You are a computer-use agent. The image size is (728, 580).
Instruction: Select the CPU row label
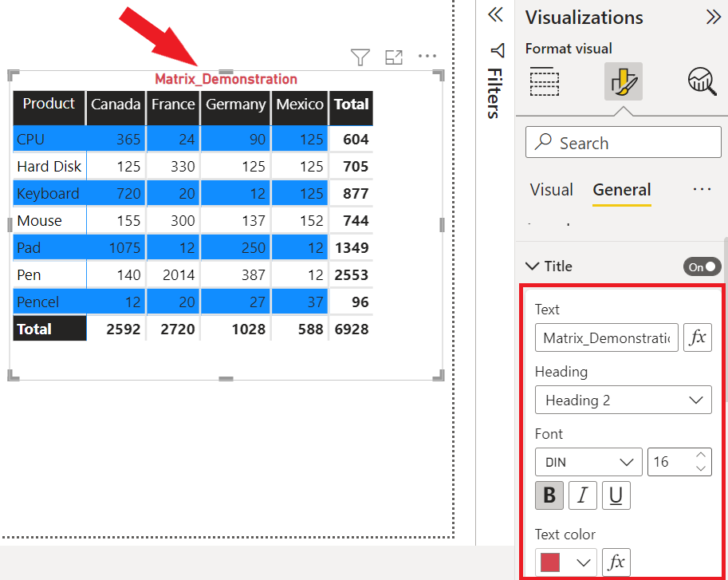tap(30, 140)
